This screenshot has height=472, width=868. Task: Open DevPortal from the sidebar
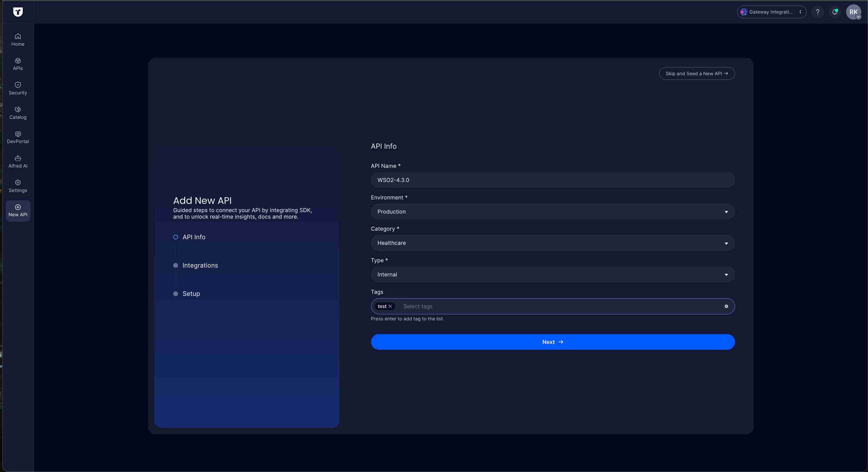click(17, 137)
